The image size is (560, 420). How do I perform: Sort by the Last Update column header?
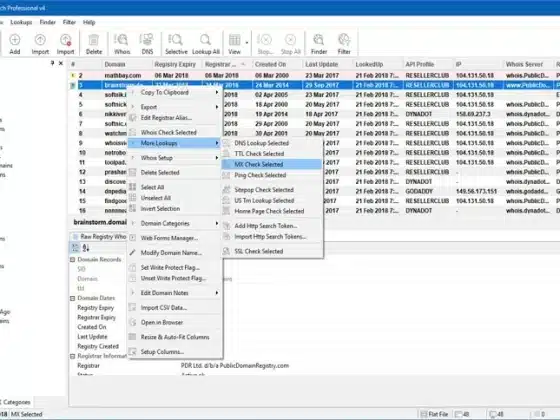[x=327, y=64]
